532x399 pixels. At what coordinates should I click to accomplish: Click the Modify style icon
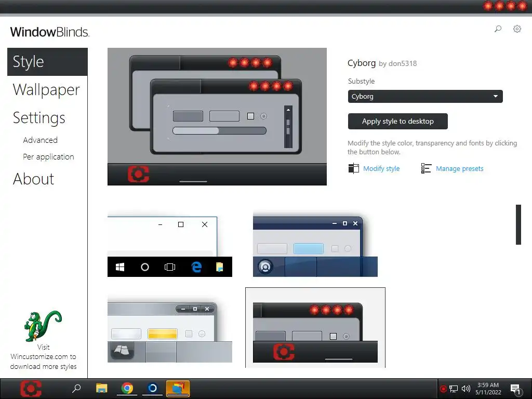[353, 168]
